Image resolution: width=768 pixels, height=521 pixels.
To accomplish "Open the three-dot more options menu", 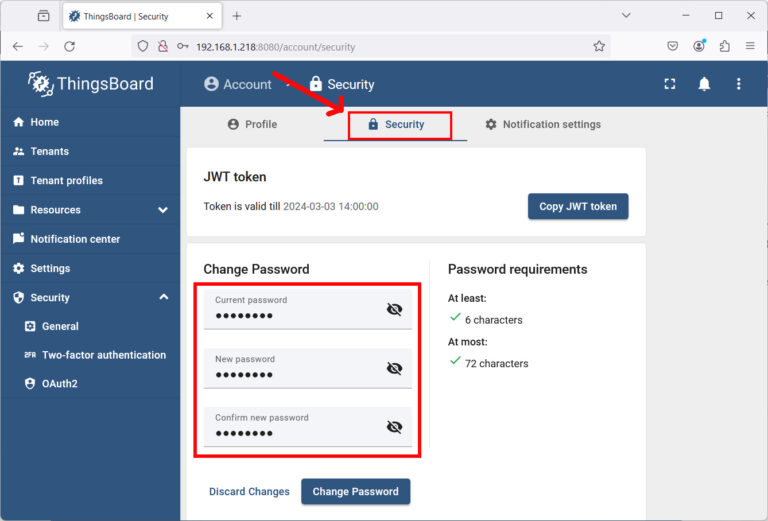I will 739,84.
